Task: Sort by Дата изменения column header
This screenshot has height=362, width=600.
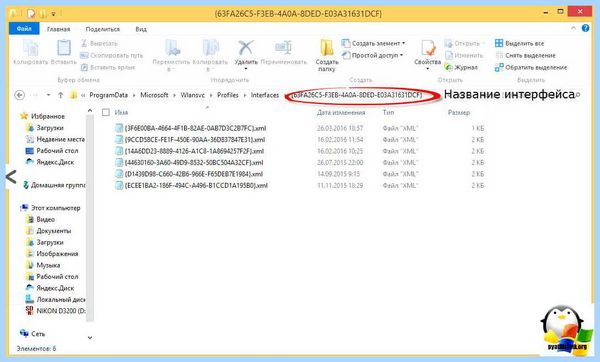Action: pos(341,113)
